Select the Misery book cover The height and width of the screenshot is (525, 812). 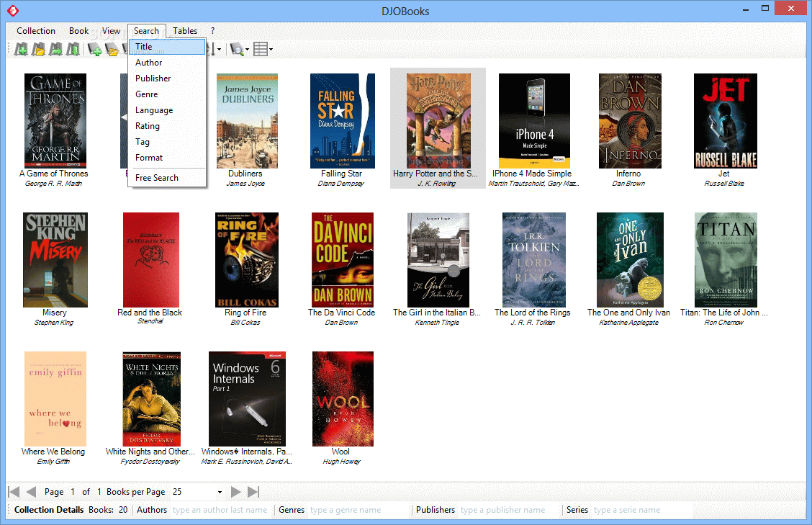[x=55, y=260]
